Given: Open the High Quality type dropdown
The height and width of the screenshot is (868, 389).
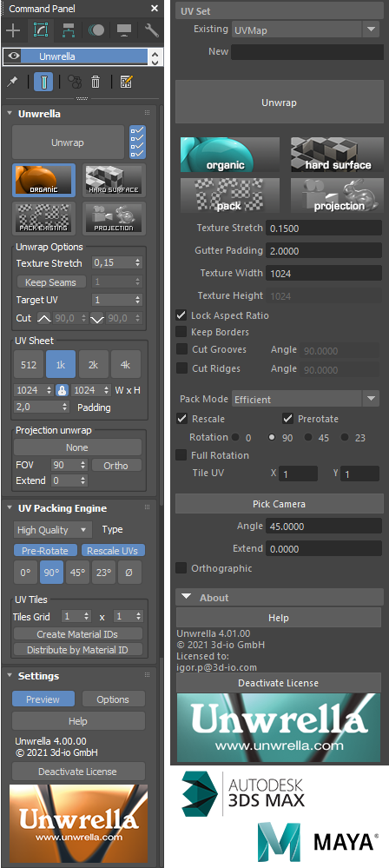Looking at the screenshot, I should click(53, 530).
